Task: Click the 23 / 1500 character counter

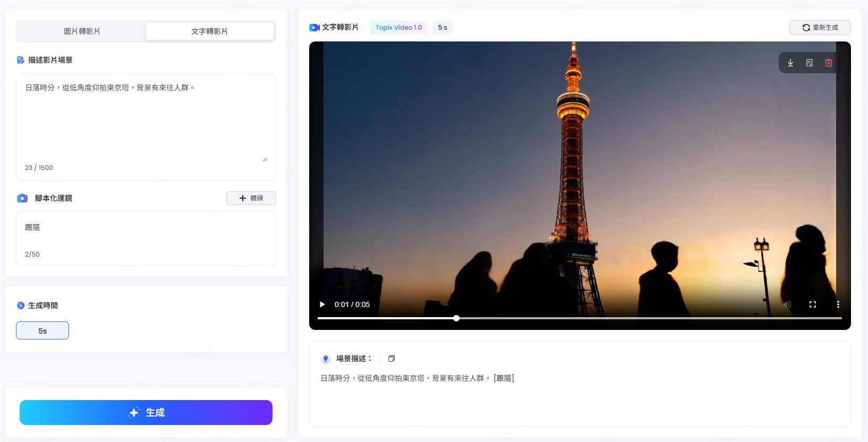Action: (x=39, y=168)
